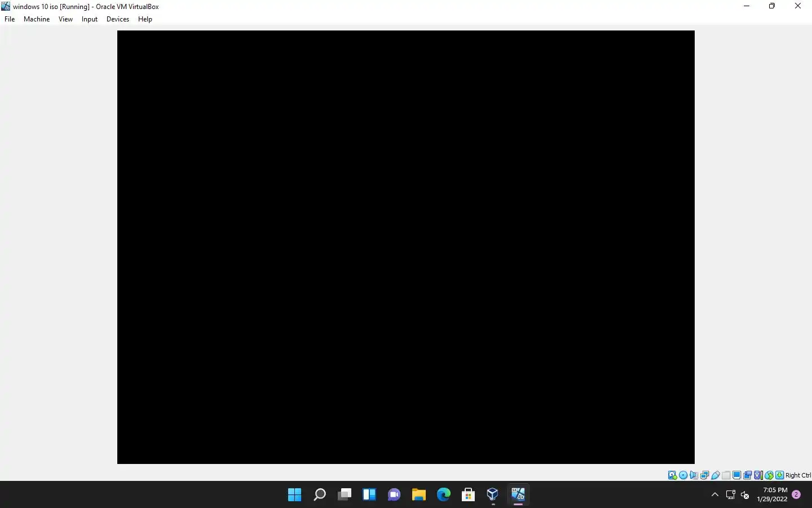Open the Windows Start menu
812x508 pixels.
294,495
